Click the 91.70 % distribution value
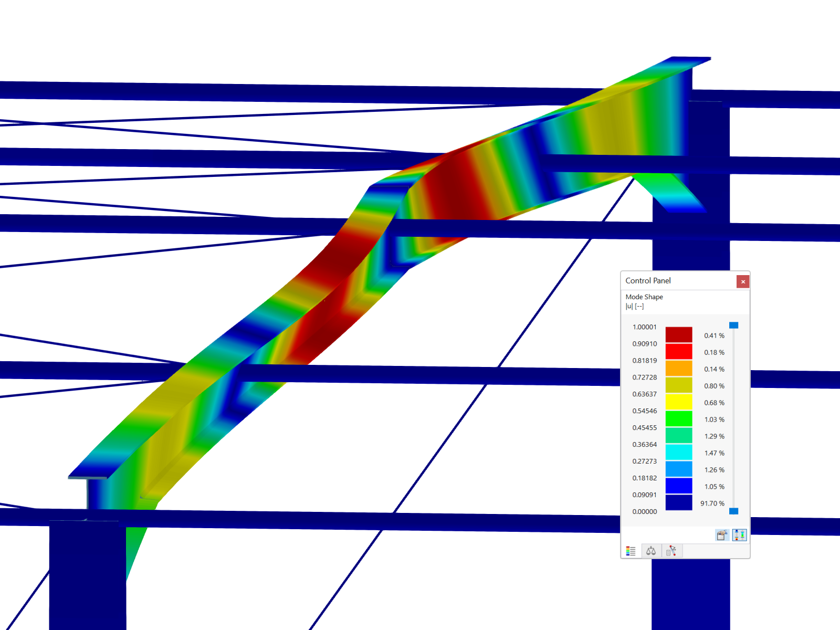Image resolution: width=840 pixels, height=630 pixels. tap(712, 503)
